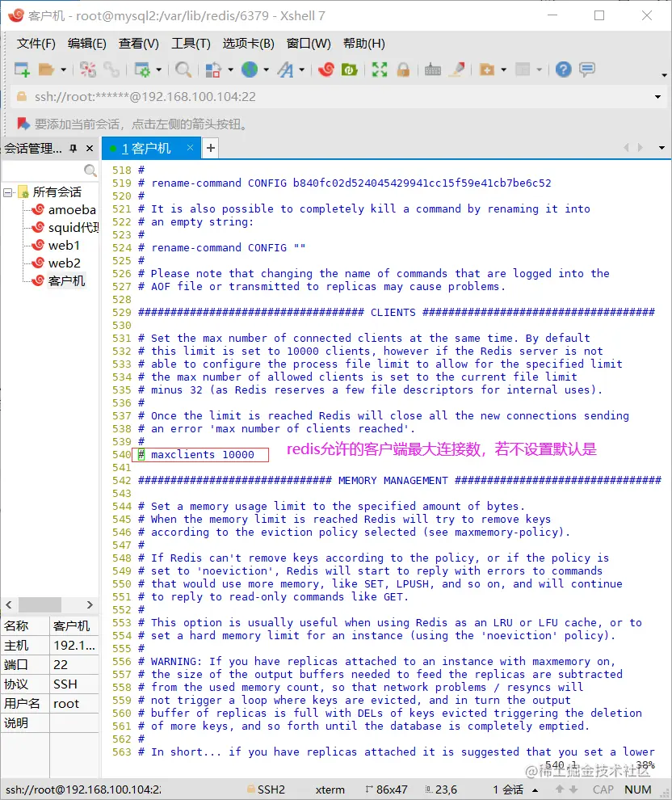672x800 pixels.
Task: Add a new tab with plus button
Action: point(211,148)
